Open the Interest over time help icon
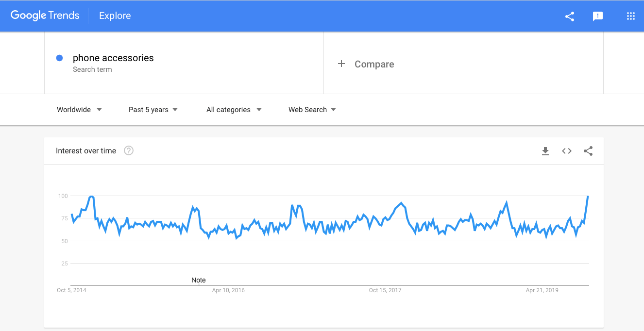Viewport: 644px width, 331px height. tap(129, 150)
